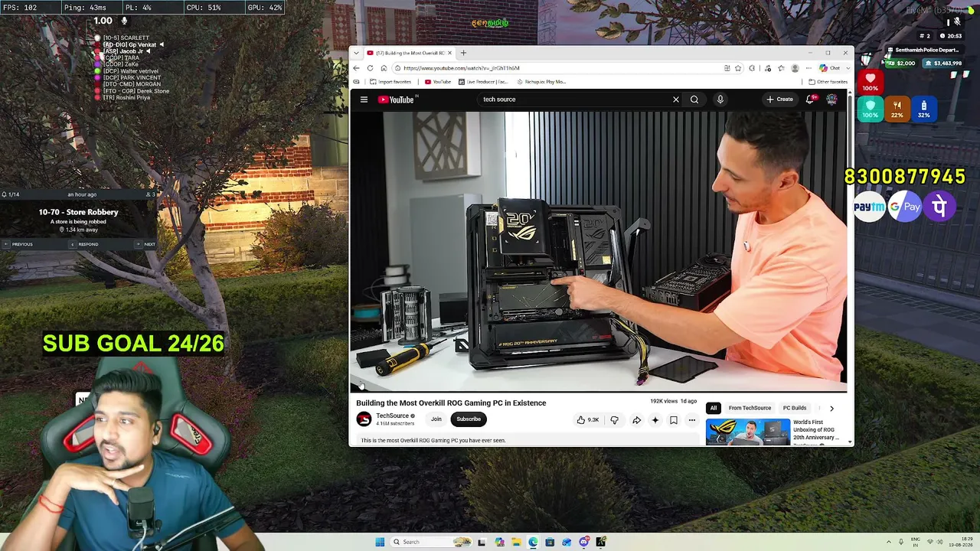Image resolution: width=980 pixels, height=551 pixels.
Task: Open the YouTube account avatar menu
Action: pyautogui.click(x=831, y=99)
